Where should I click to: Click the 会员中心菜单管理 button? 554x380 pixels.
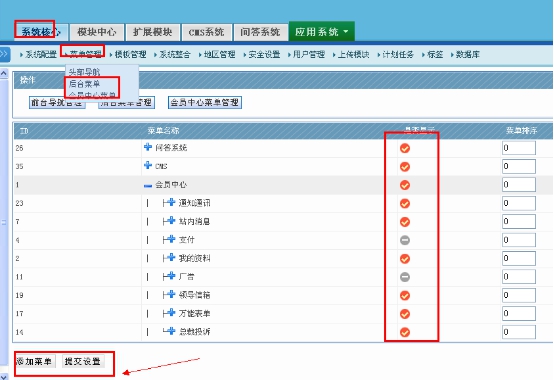(x=205, y=102)
